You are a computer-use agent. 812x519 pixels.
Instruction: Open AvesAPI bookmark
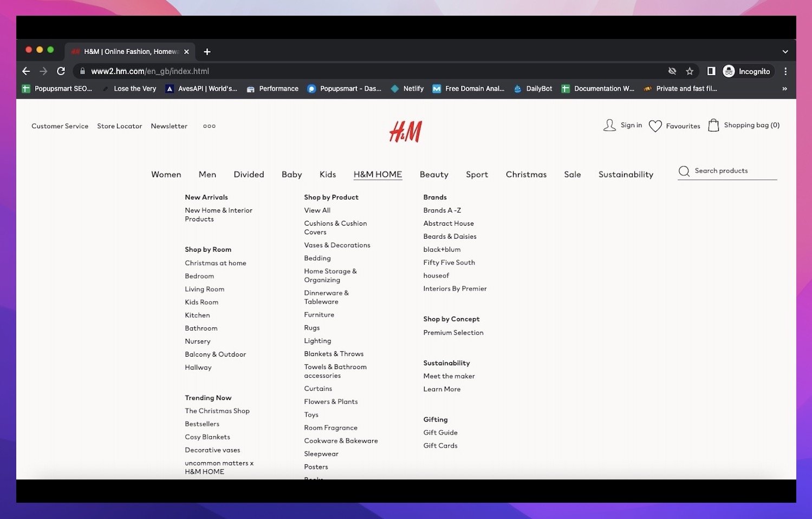(202, 88)
